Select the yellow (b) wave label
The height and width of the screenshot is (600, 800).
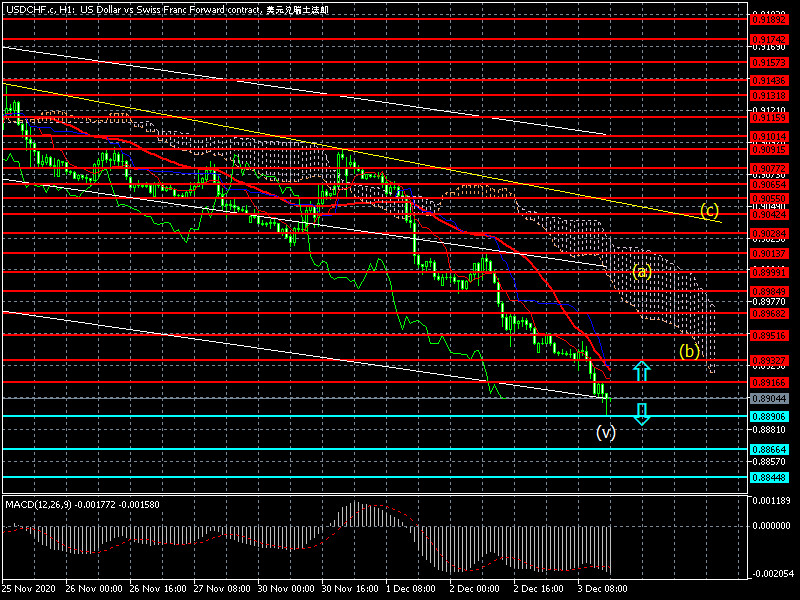(x=688, y=351)
